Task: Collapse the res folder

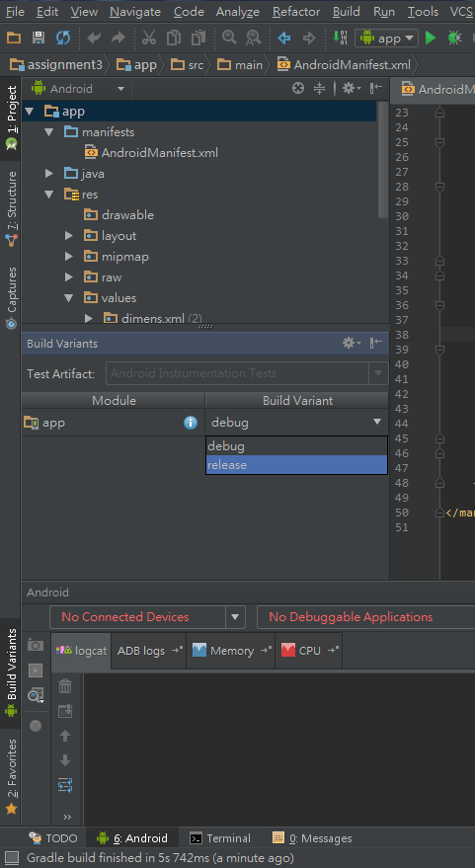Action: point(49,195)
